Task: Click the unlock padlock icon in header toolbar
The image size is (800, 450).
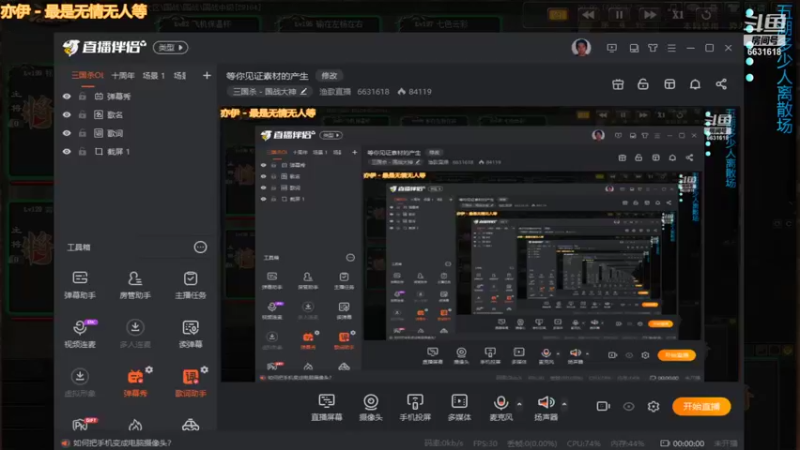Action: (643, 84)
